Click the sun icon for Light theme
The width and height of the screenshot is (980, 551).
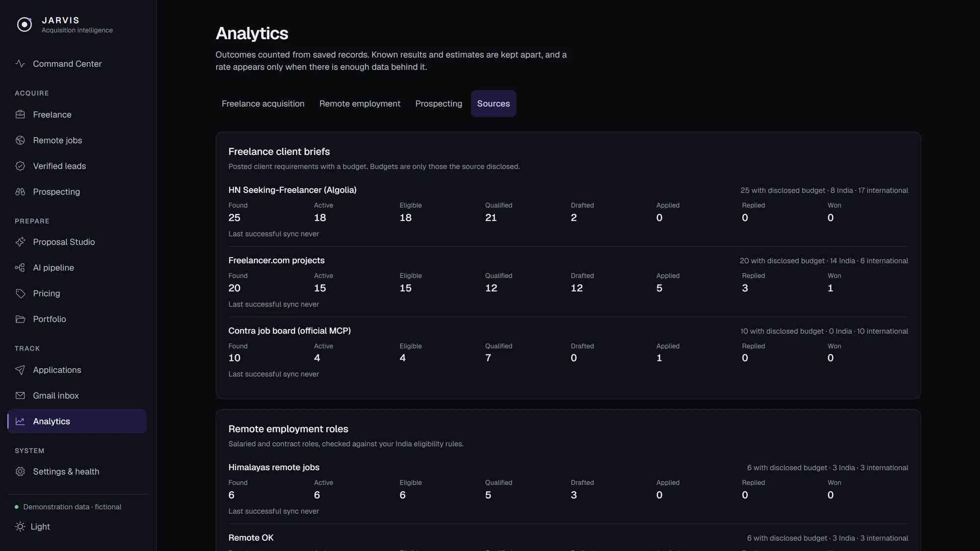click(x=20, y=527)
